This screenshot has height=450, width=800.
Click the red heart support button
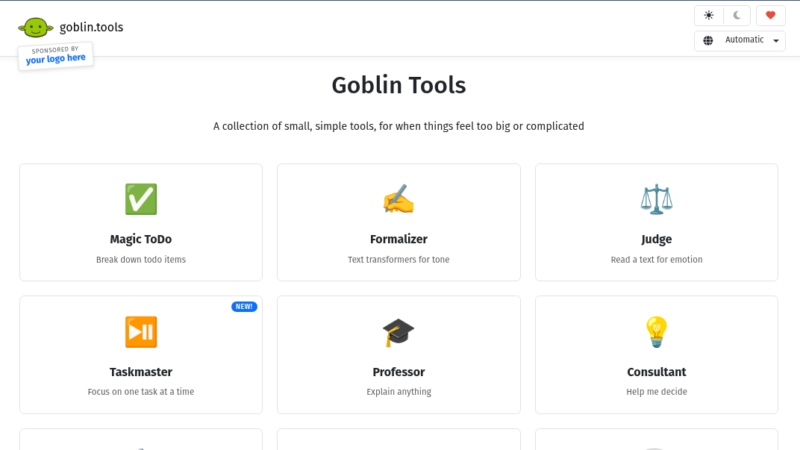pos(770,15)
